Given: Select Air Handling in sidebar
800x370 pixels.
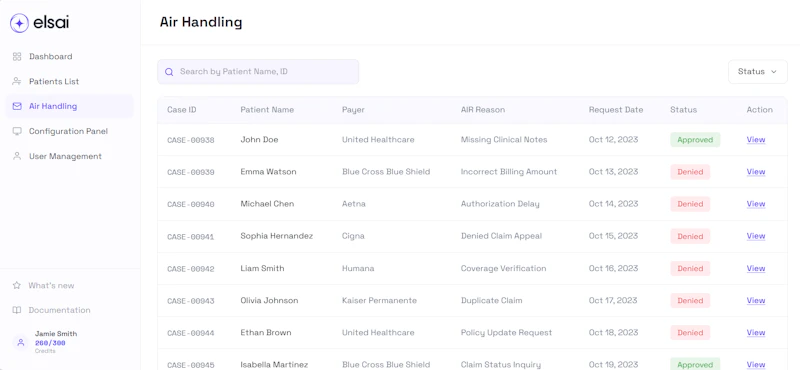Looking at the screenshot, I should pyautogui.click(x=69, y=106).
